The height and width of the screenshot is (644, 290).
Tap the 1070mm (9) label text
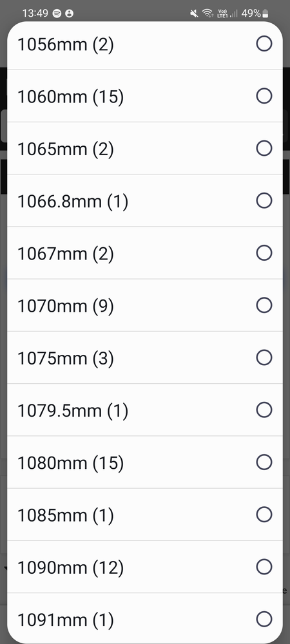coord(65,307)
